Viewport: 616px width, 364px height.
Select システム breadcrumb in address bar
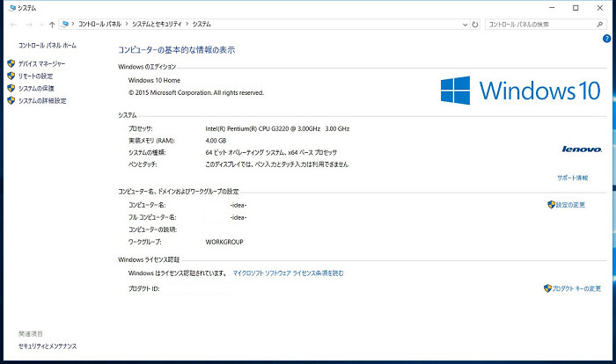[x=202, y=24]
